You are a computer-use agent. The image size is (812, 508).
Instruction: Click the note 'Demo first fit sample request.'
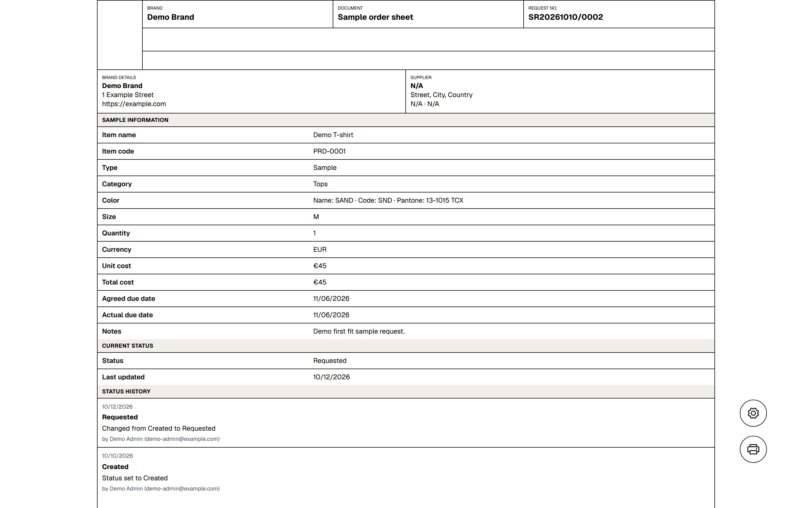click(359, 331)
